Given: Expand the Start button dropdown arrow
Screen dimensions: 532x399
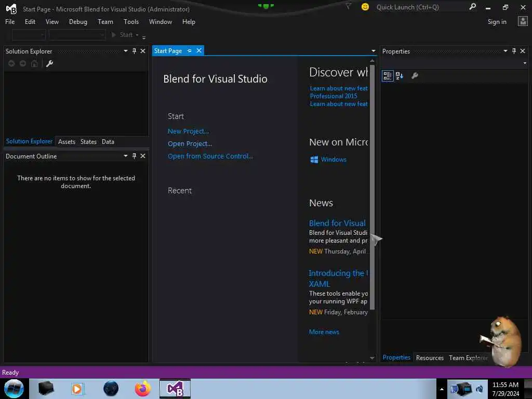Looking at the screenshot, I should [x=137, y=35].
